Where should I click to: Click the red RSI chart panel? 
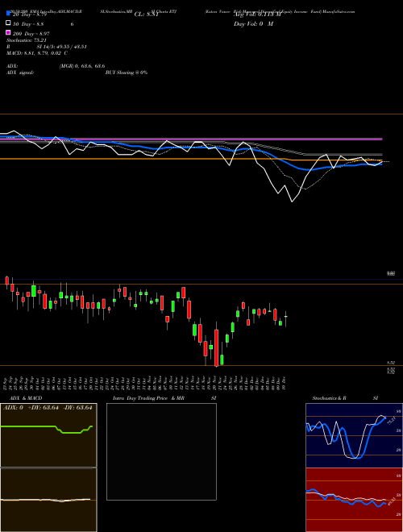pyautogui.click(x=354, y=500)
